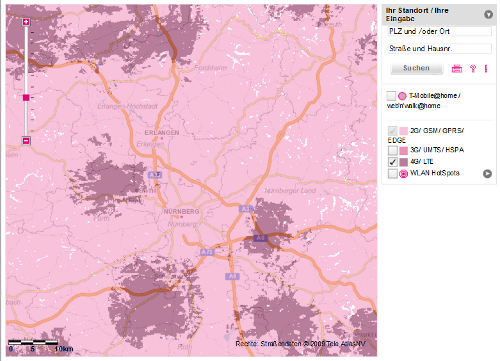Click the Erlangen-Höchstadt district label
500x361 pixels.
tap(127, 106)
